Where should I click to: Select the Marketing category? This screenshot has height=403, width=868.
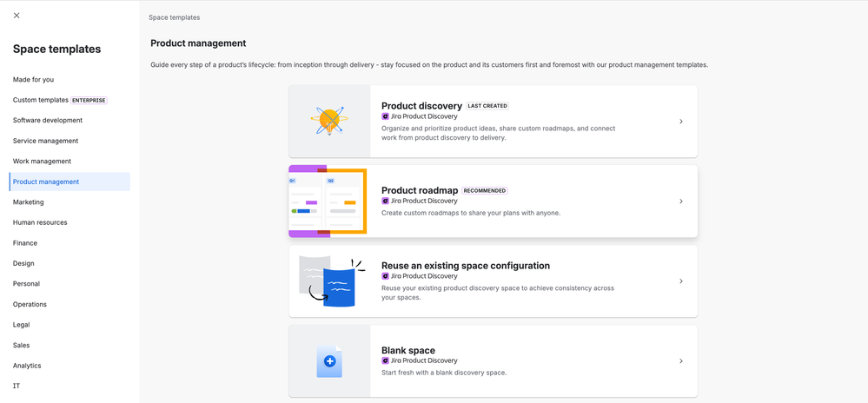click(29, 202)
